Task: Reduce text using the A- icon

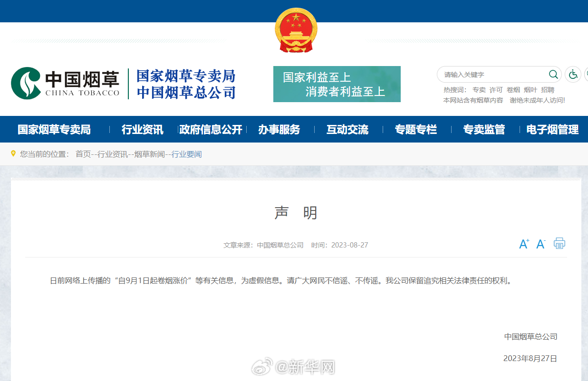Action: pyautogui.click(x=540, y=244)
